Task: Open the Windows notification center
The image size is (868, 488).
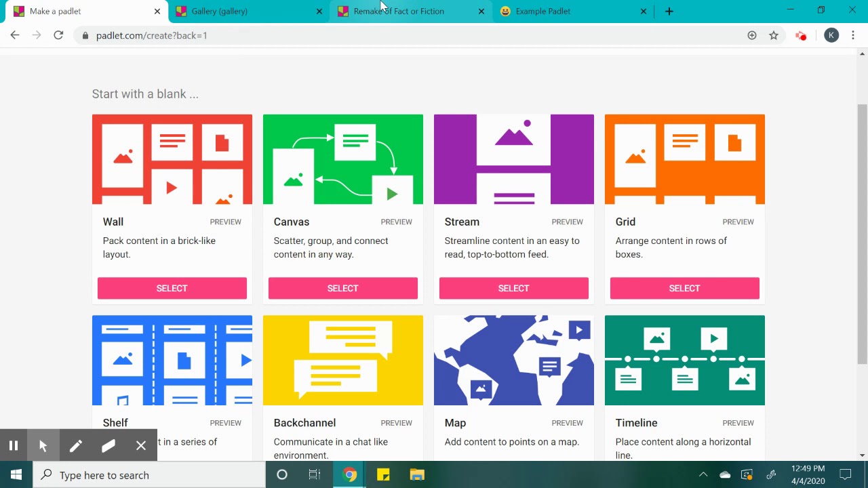Action: click(845, 474)
